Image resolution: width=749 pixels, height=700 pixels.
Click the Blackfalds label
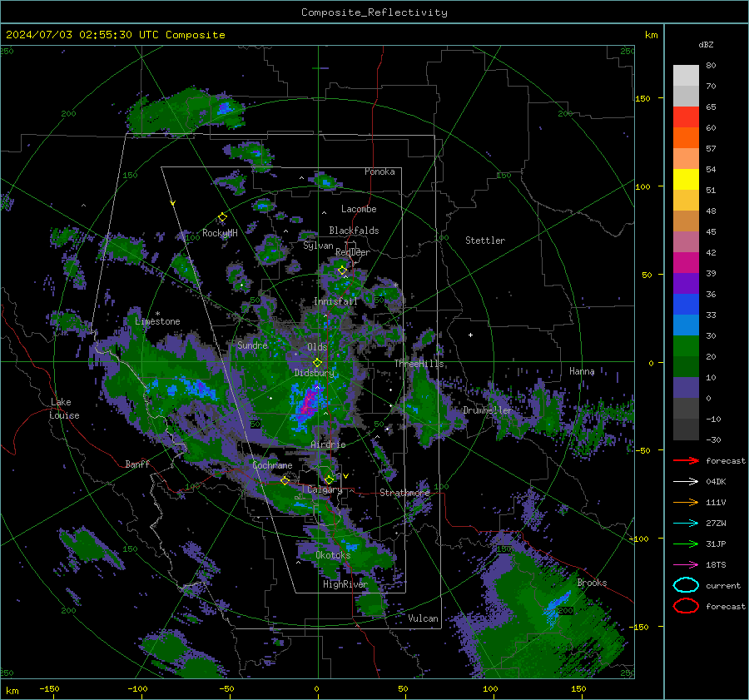pyautogui.click(x=354, y=231)
